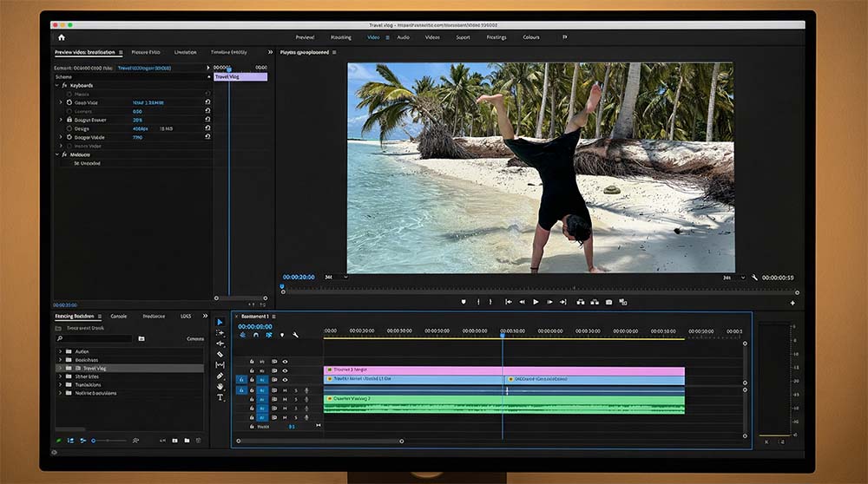Click the new bin folder icon beside search
Image resolution: width=868 pixels, height=484 pixels.
tap(141, 338)
